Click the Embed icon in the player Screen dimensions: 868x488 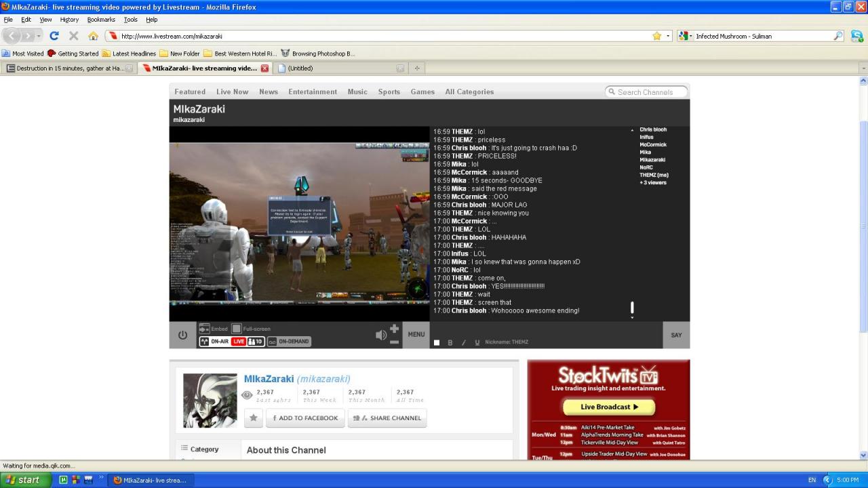pyautogui.click(x=204, y=329)
